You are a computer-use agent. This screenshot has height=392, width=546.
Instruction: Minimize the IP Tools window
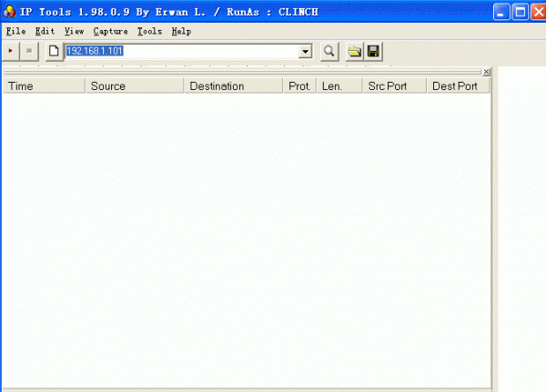(501, 12)
